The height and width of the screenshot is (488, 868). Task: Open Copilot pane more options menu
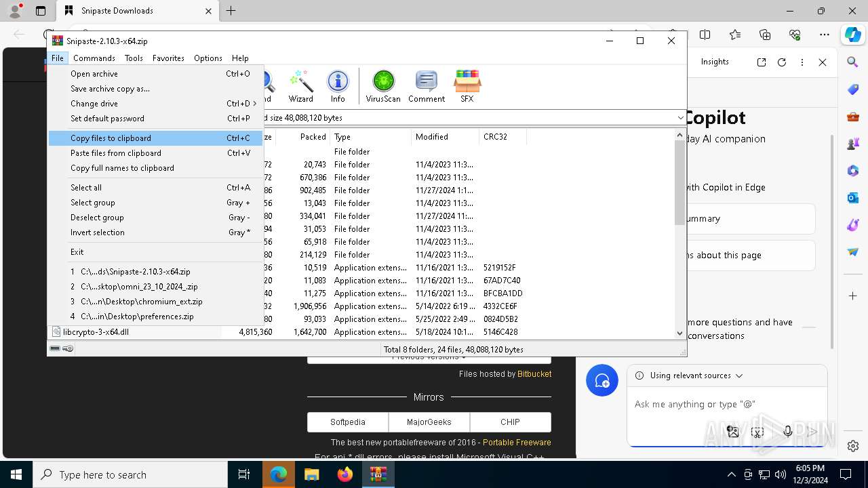[802, 62]
